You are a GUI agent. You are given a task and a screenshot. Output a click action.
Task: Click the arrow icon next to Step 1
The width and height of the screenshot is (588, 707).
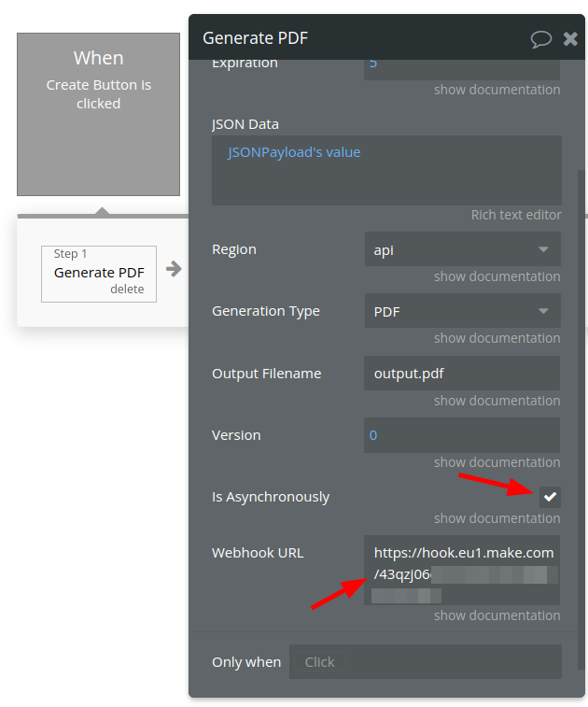(x=174, y=269)
